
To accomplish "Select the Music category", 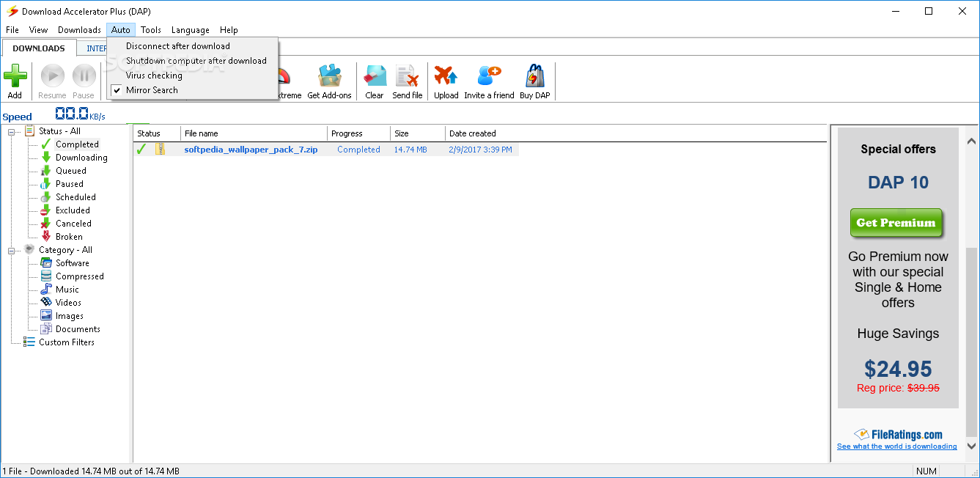I will tap(67, 290).
